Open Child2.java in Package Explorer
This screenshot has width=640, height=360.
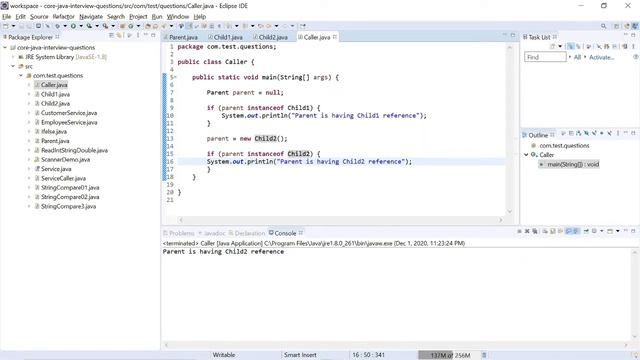tap(55, 104)
